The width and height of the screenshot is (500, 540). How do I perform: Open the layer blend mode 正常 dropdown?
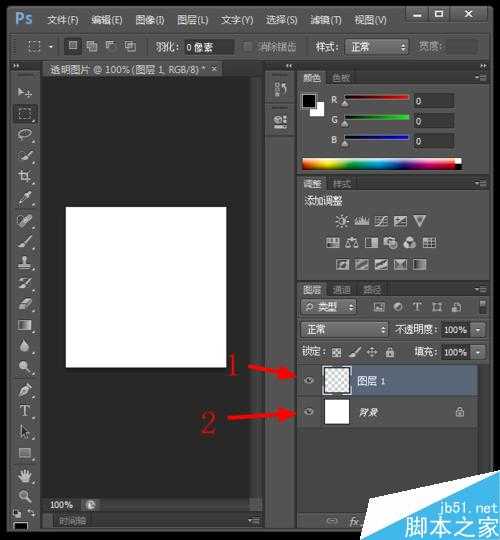click(344, 330)
